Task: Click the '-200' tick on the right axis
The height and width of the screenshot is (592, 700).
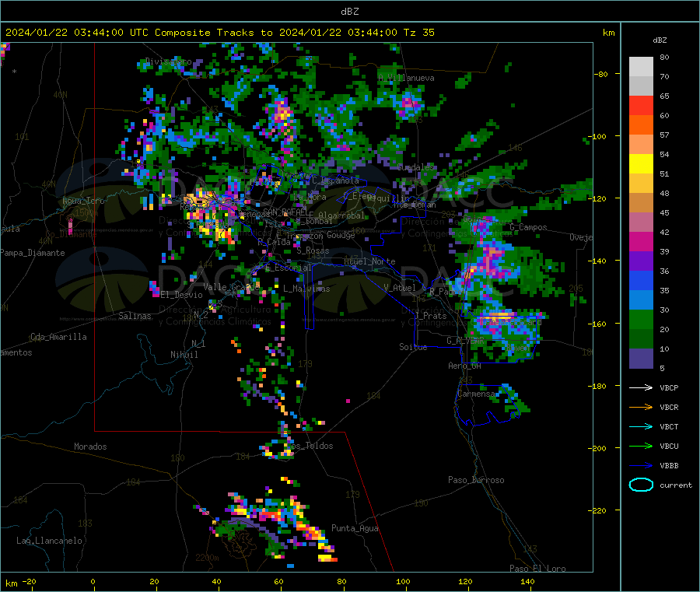Action: point(597,448)
